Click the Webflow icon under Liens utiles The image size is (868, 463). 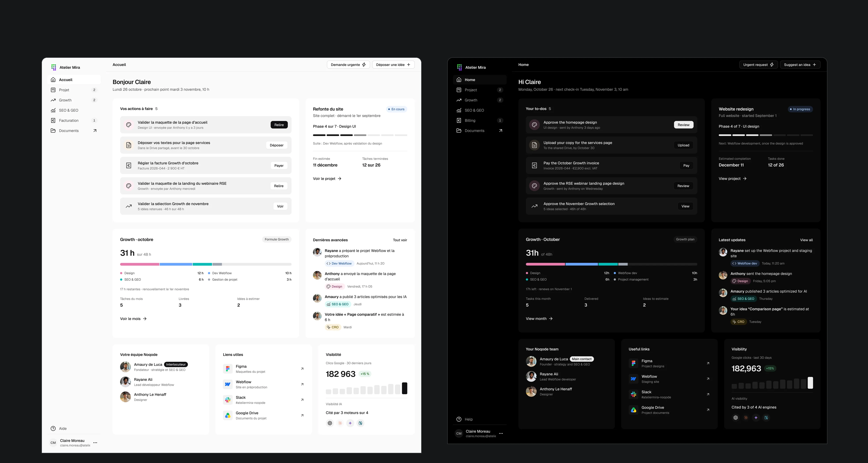click(228, 384)
